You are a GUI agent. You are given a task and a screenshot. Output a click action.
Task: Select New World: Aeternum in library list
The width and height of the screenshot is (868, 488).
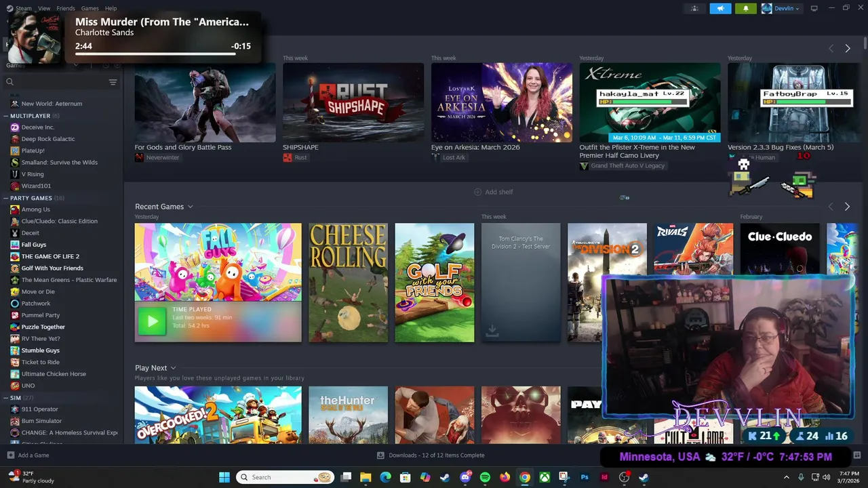pos(52,104)
